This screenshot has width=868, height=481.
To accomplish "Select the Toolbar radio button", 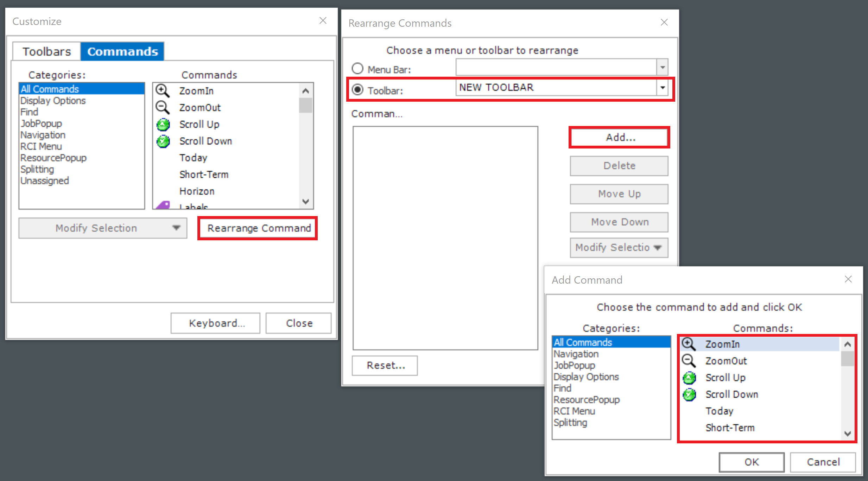I will tap(357, 90).
